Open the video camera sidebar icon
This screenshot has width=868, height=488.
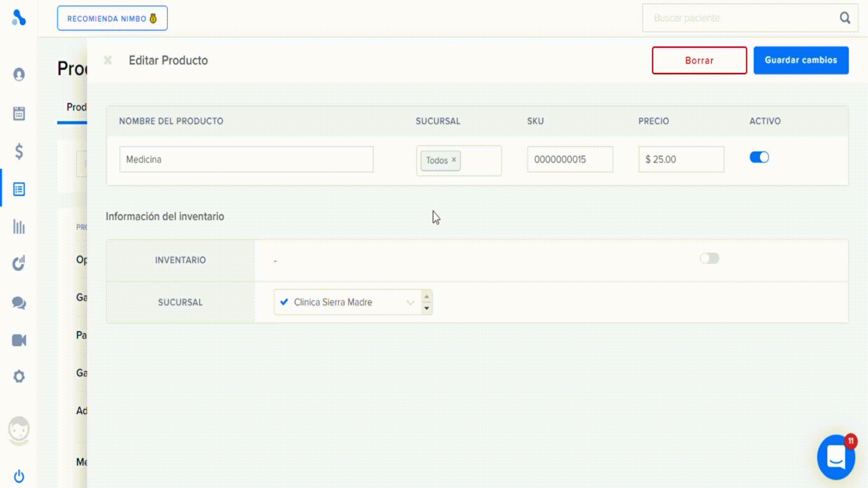pyautogui.click(x=19, y=340)
